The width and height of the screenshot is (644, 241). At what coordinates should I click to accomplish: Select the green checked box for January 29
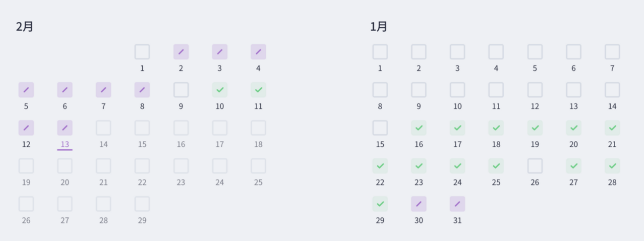coord(380,204)
